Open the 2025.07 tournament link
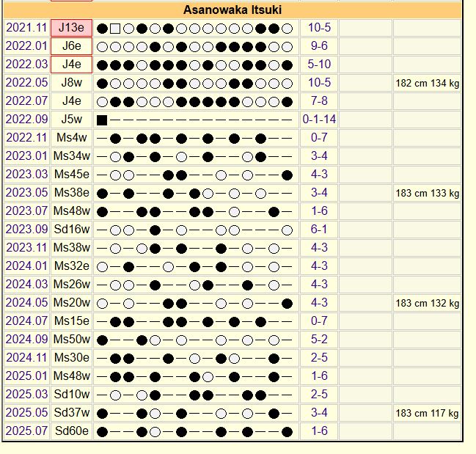 (x=26, y=431)
